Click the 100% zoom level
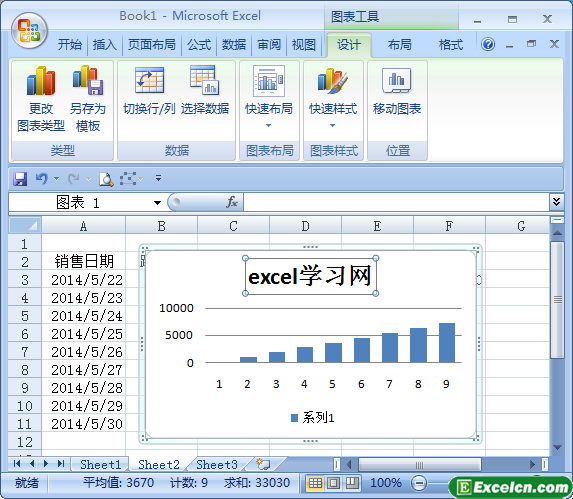Screen dimensions: 573x499 pos(385,483)
